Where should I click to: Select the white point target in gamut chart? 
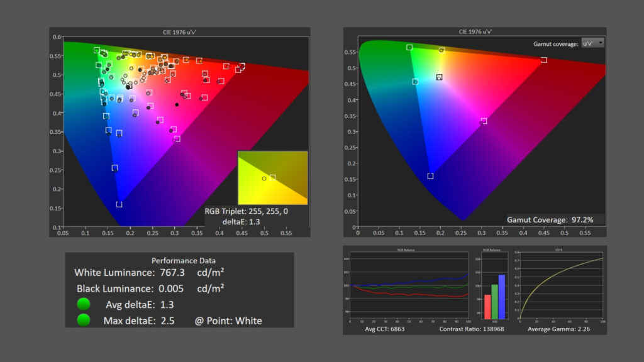[439, 77]
